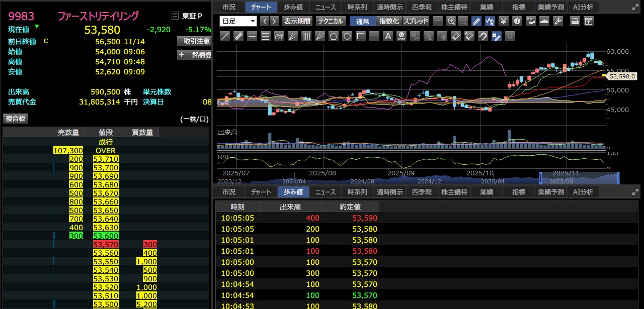644x309 pixels.
Task: Click right handle of chart range slider
Action: [618, 178]
